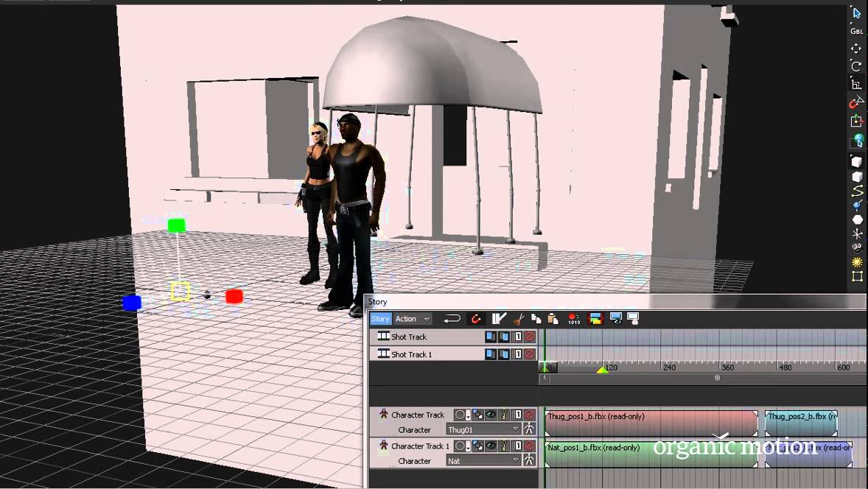Click the ghost squares icon on Character Track
This screenshot has width=868, height=489.
pyautogui.click(x=477, y=415)
